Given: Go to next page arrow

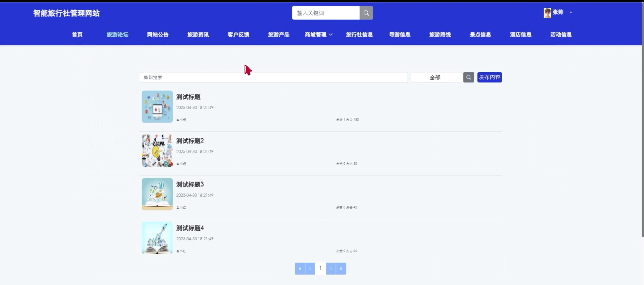Looking at the screenshot, I should [331, 268].
